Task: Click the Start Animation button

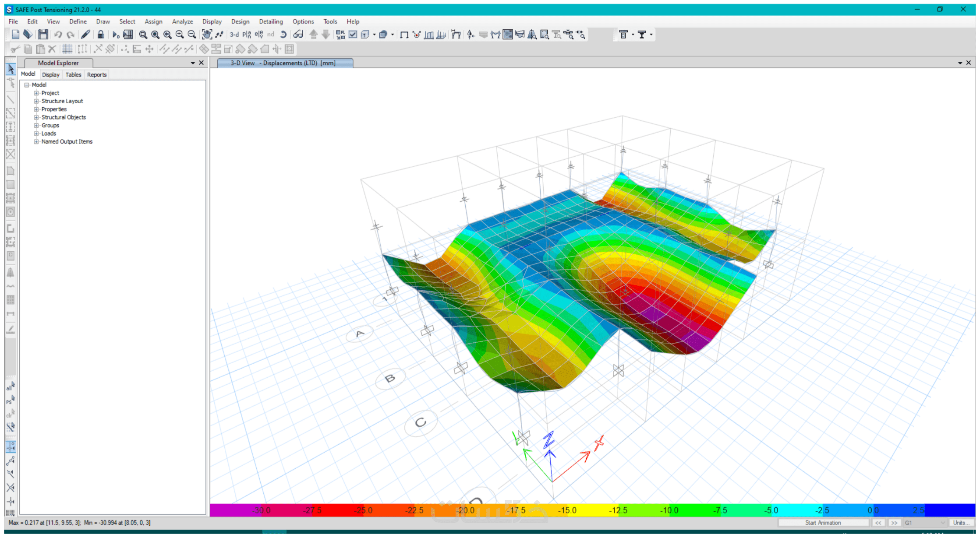Action: pyautogui.click(x=823, y=523)
